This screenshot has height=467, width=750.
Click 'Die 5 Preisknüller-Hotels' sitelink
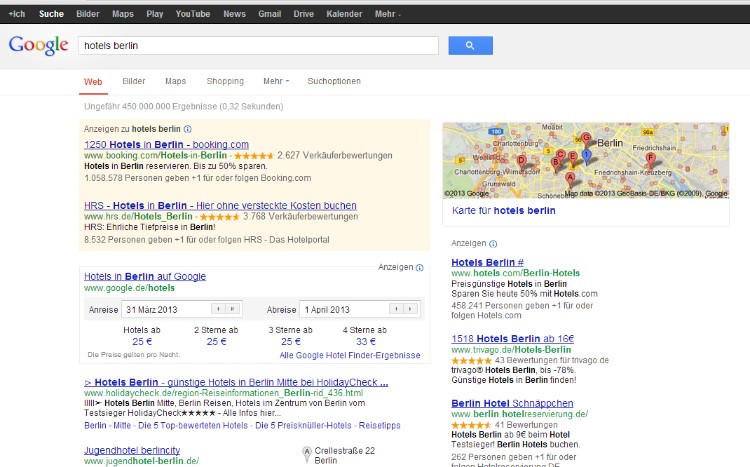click(303, 426)
